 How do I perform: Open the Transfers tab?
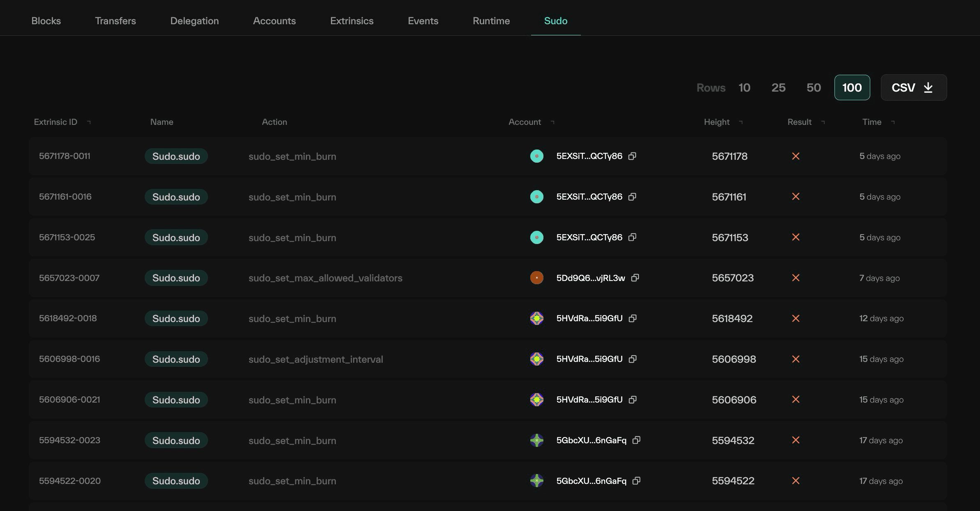point(116,21)
